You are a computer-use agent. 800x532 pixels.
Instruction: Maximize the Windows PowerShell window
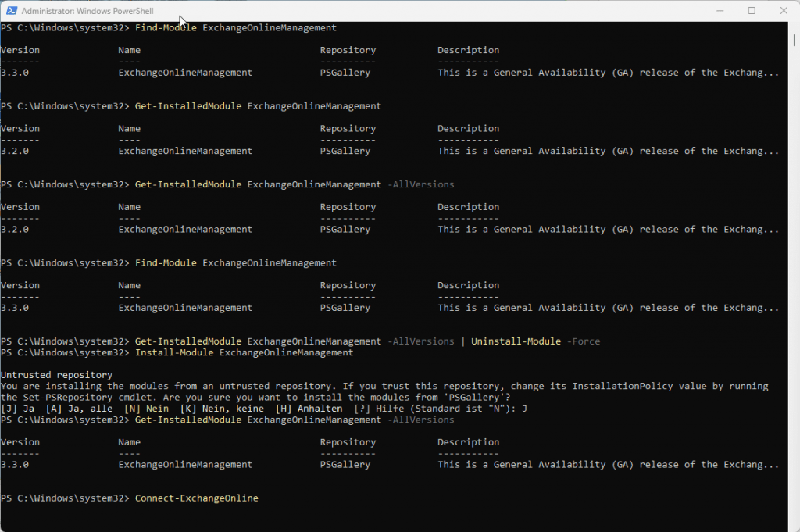[x=752, y=11]
